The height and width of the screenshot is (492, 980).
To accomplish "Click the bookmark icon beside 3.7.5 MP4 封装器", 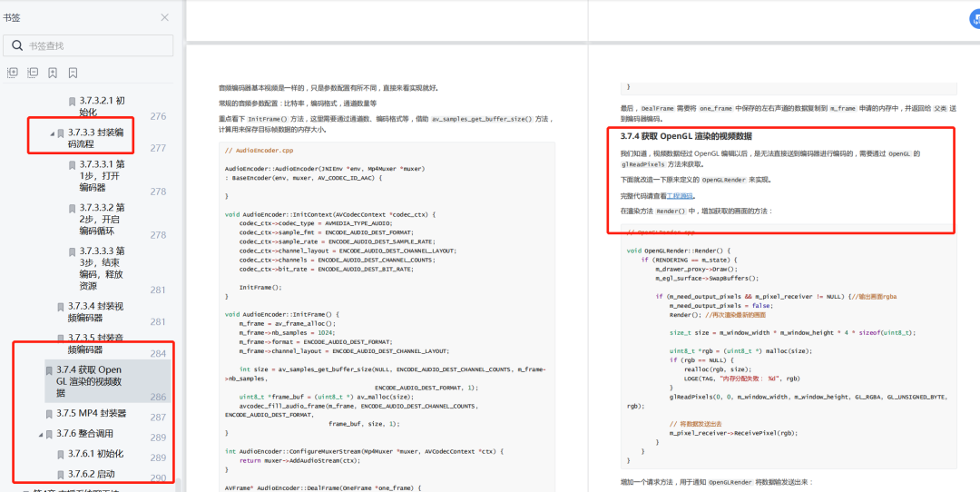I will click(x=49, y=414).
